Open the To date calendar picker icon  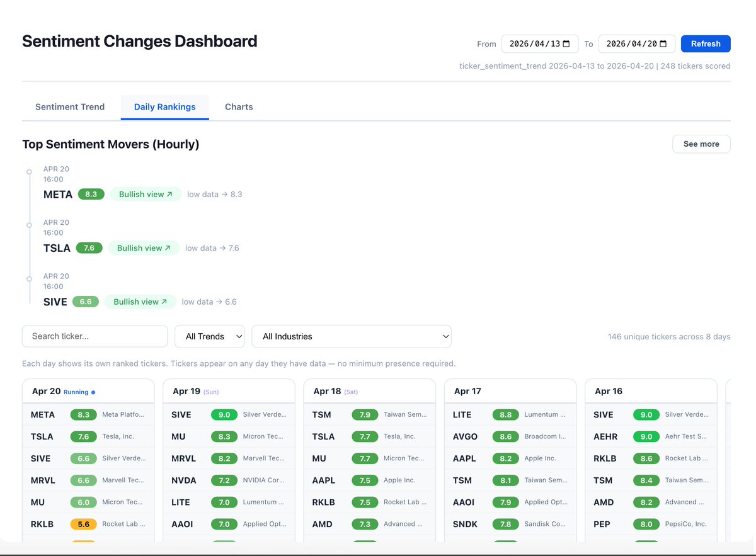point(663,43)
